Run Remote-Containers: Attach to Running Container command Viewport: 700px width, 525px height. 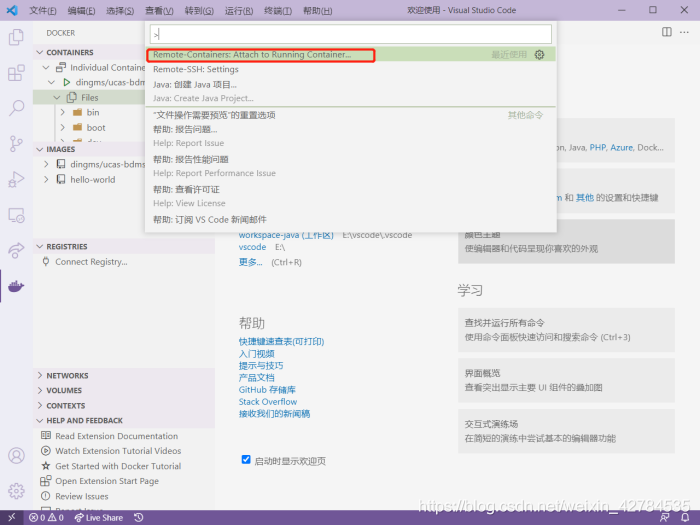[x=350, y=54]
